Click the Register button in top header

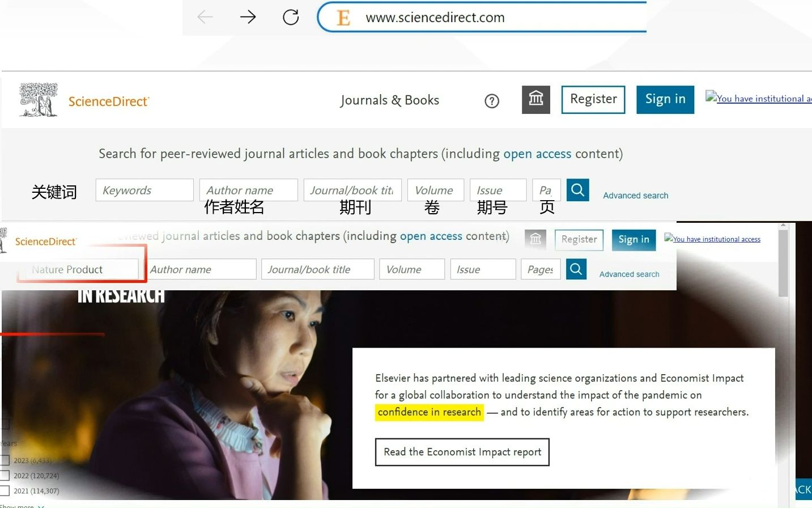593,99
